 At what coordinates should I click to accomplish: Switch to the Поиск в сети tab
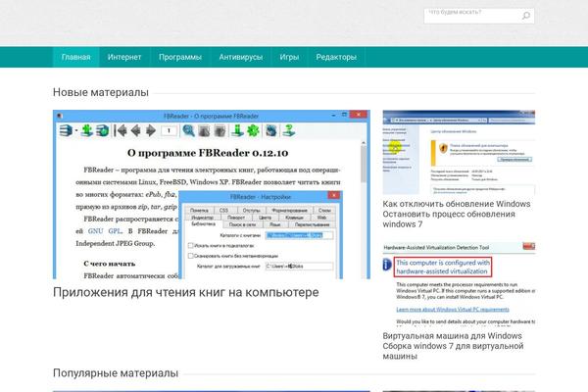click(242, 224)
